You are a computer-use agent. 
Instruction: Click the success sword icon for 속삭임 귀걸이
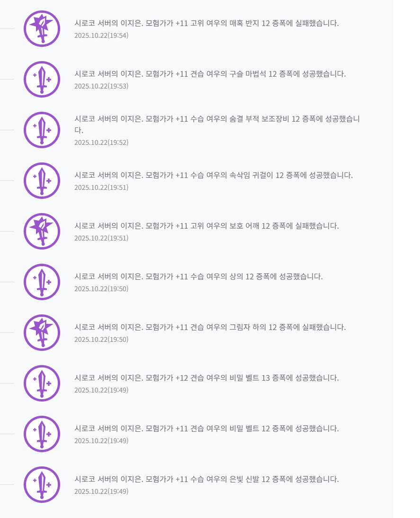pos(42,180)
